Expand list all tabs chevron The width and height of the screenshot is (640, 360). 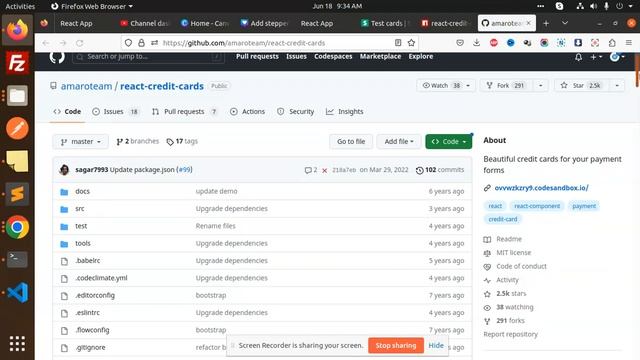pyautogui.click(x=565, y=23)
